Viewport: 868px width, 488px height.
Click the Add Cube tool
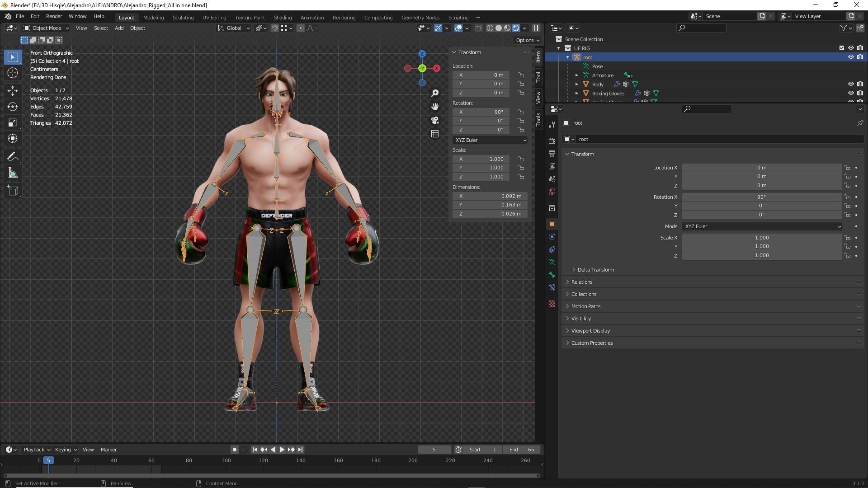(13, 191)
